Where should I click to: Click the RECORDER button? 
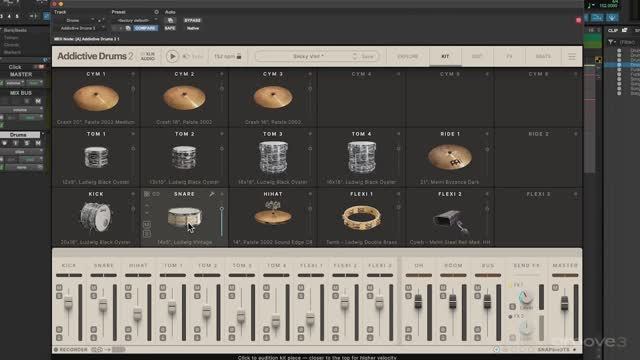(x=71, y=350)
